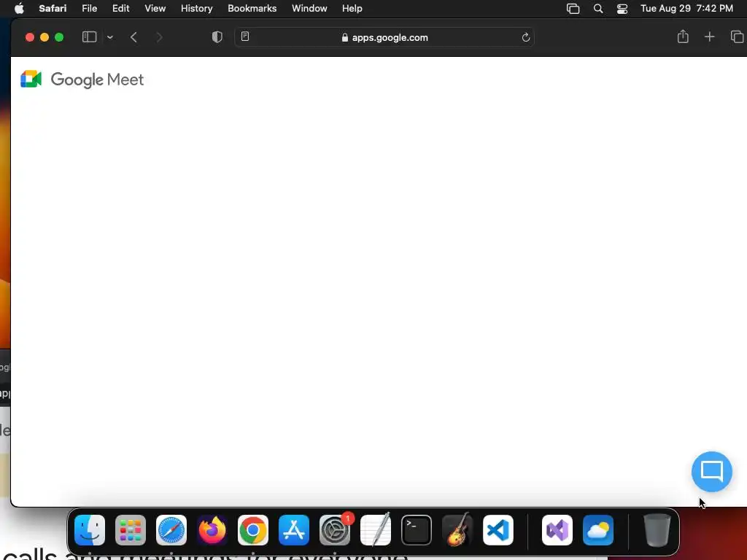Open Safari from the Dock
Image resolution: width=747 pixels, height=560 pixels.
tap(171, 530)
